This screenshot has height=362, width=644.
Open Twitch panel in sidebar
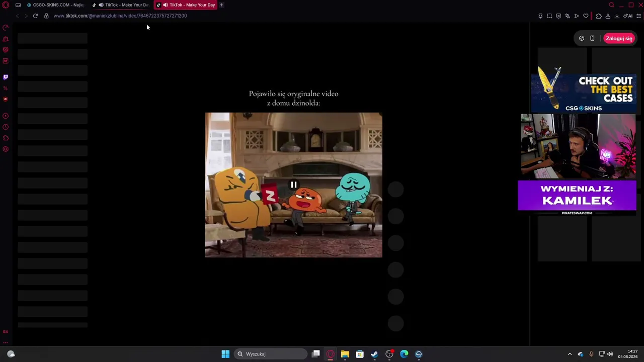tap(6, 77)
